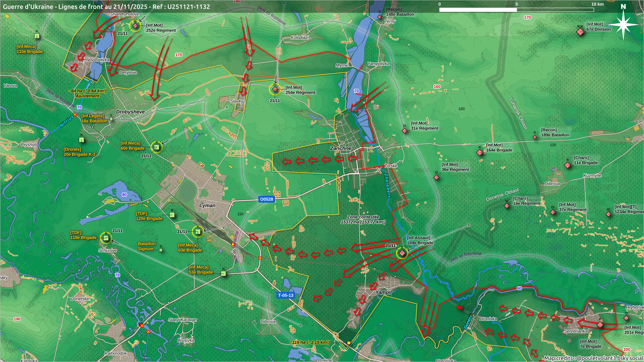This screenshot has height=362, width=644.
Task: Click the north compass star icon
Action: pyautogui.click(x=623, y=24)
